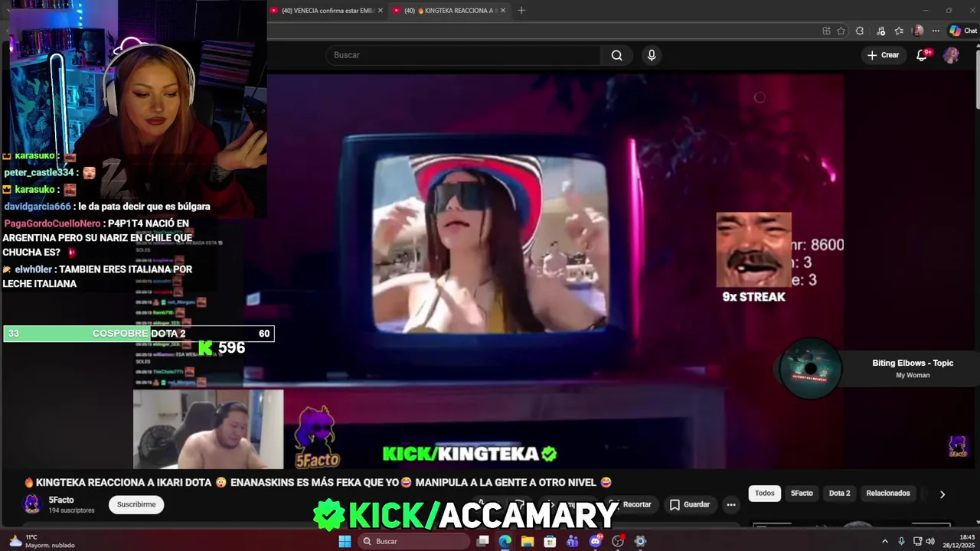This screenshot has width=980, height=551.
Task: Click the taskbar Buscar search box
Action: pyautogui.click(x=413, y=541)
